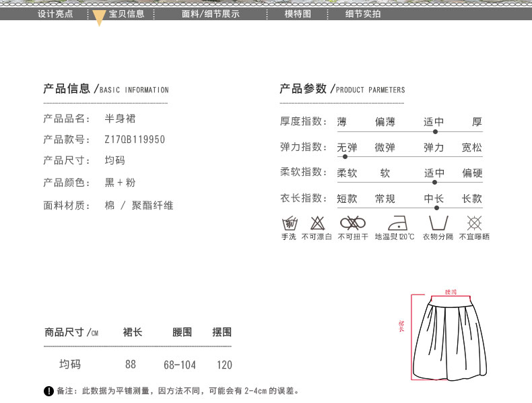
Task: Click the 衣长指数 slider dot
Action: click(x=436, y=208)
